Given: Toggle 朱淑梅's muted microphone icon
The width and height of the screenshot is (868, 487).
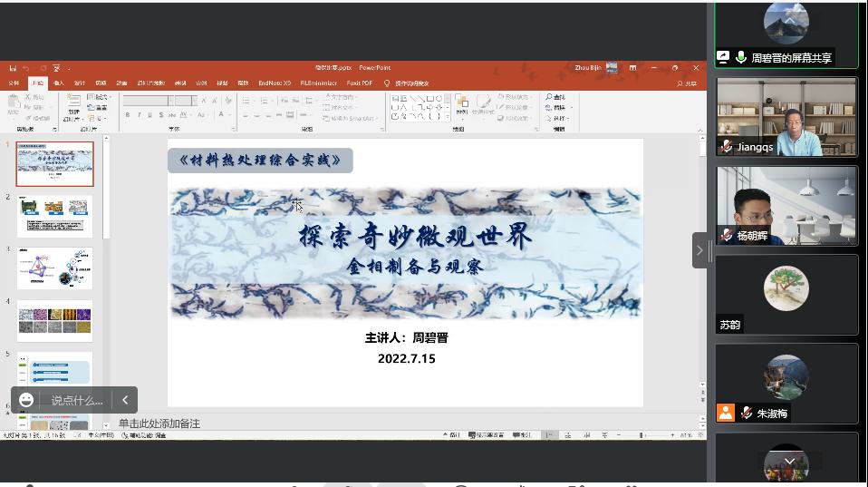Looking at the screenshot, I should coord(747,413).
